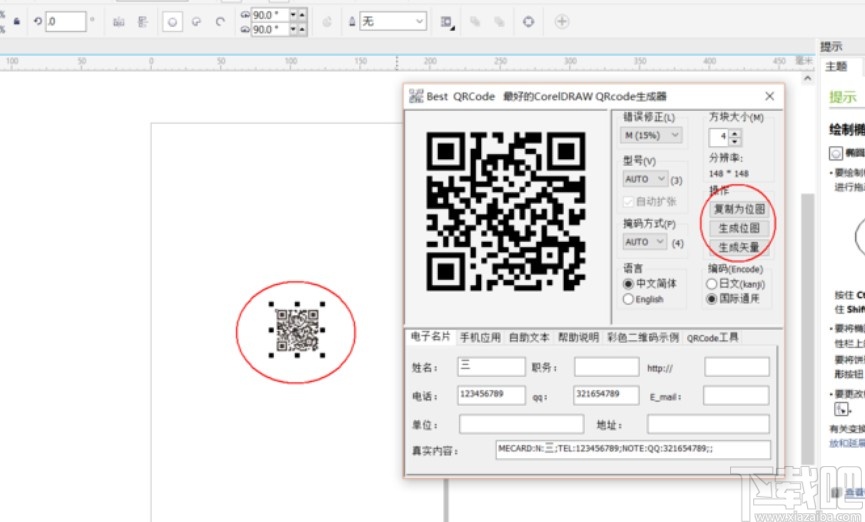Select the English language radio button
The width and height of the screenshot is (865, 522).
click(629, 299)
